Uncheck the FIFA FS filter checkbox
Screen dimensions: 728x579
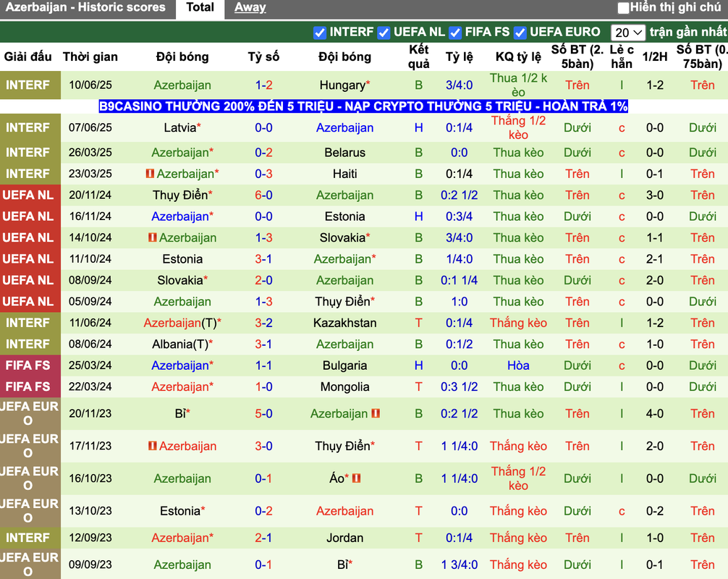click(455, 33)
